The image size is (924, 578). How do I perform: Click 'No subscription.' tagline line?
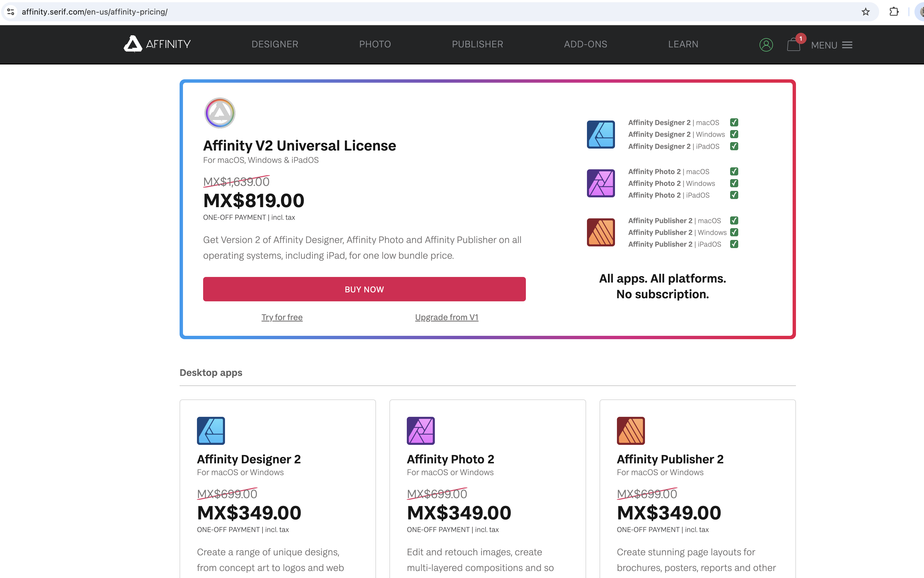pyautogui.click(x=662, y=294)
